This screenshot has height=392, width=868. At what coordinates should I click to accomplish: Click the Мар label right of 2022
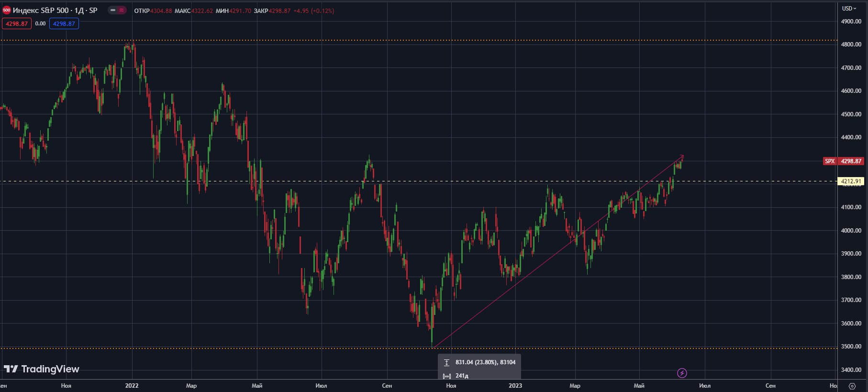pyautogui.click(x=191, y=386)
